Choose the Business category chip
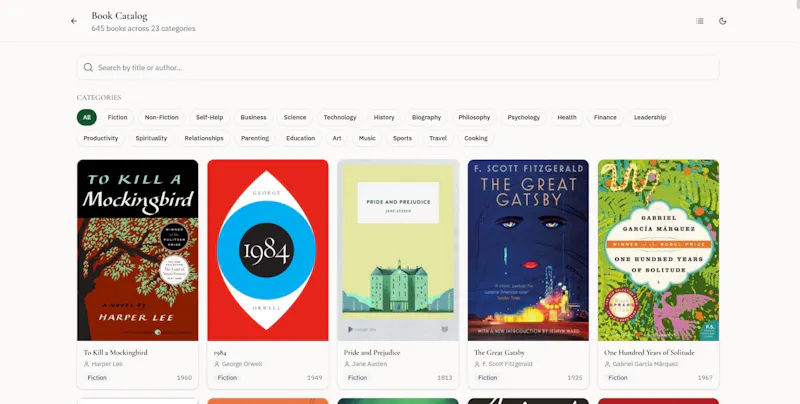This screenshot has width=800, height=404. [253, 117]
